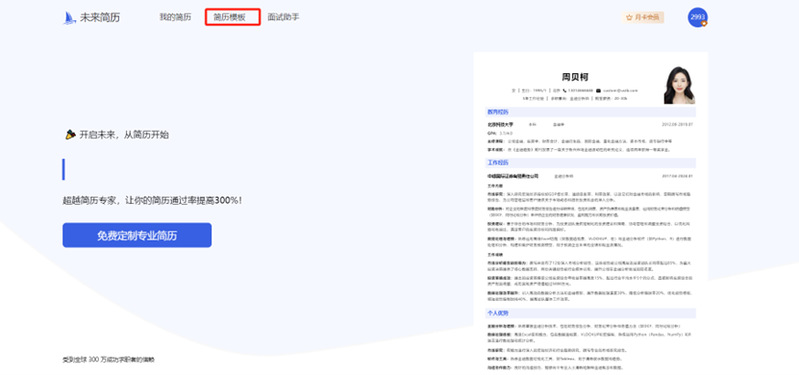This screenshot has height=375, width=799.
Task: Click the 免费定制专业简历 button
Action: click(137, 235)
